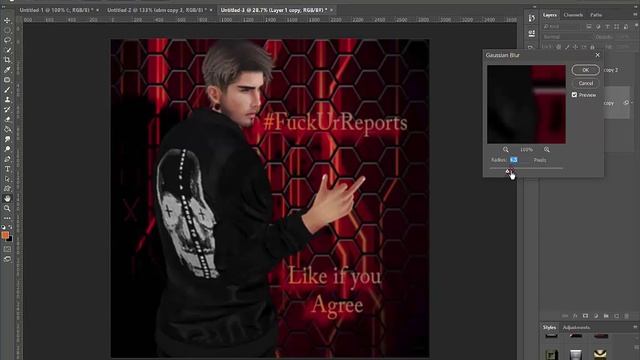Select the Styles tab
This screenshot has width=640, height=360.
pyautogui.click(x=549, y=327)
